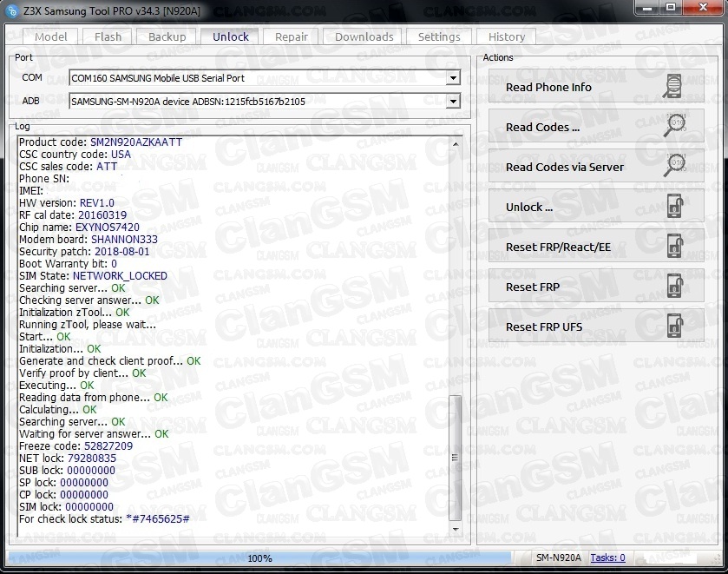Viewport: 728px width, 574px height.
Task: Click the Read Codes ... button
Action: coord(596,127)
